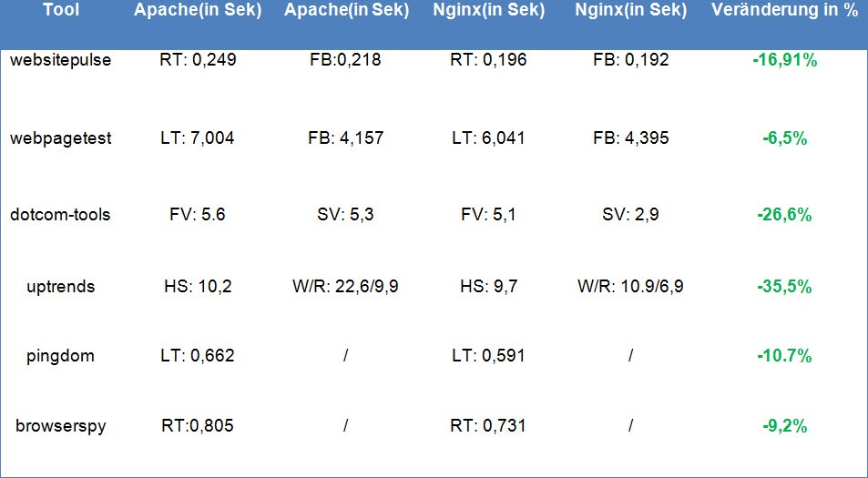Click the W/R: 22,6/9,9 cell
This screenshot has height=478, width=868.
click(x=345, y=287)
